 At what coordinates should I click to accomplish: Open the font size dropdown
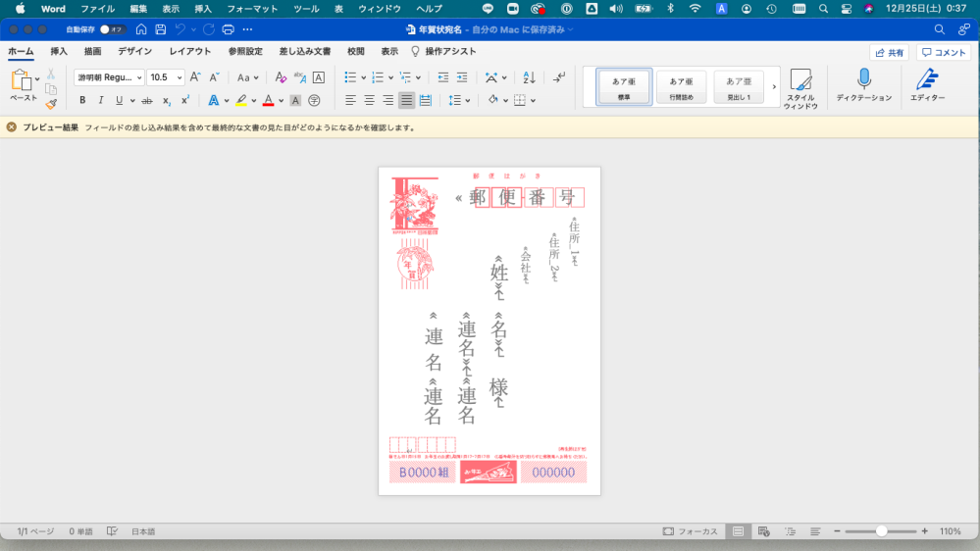click(x=180, y=77)
